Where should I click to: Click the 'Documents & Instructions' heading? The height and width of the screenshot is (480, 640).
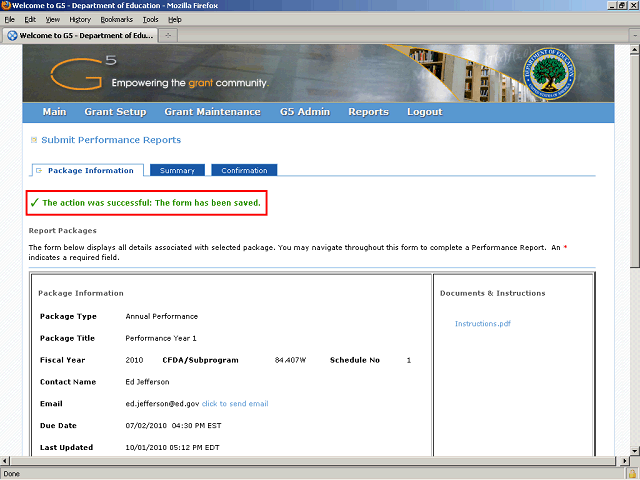(493, 293)
